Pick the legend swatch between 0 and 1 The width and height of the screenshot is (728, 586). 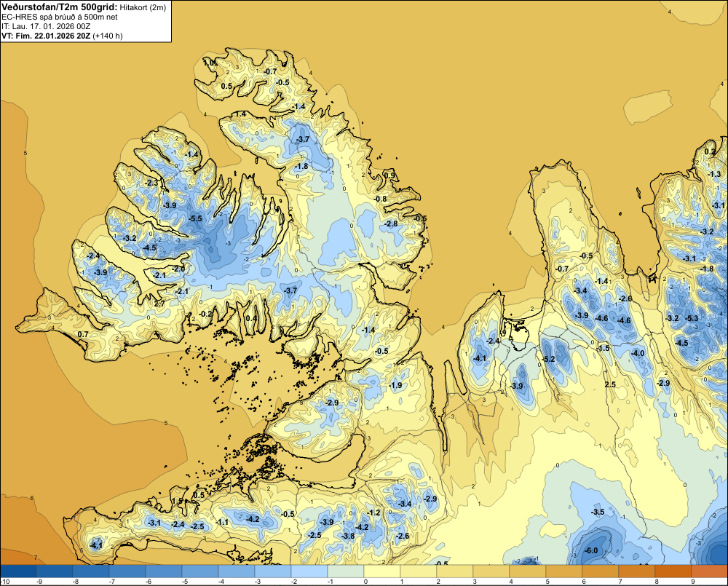[382, 571]
